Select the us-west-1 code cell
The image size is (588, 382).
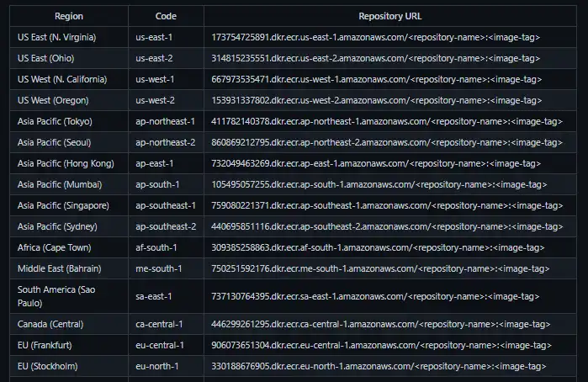point(166,79)
